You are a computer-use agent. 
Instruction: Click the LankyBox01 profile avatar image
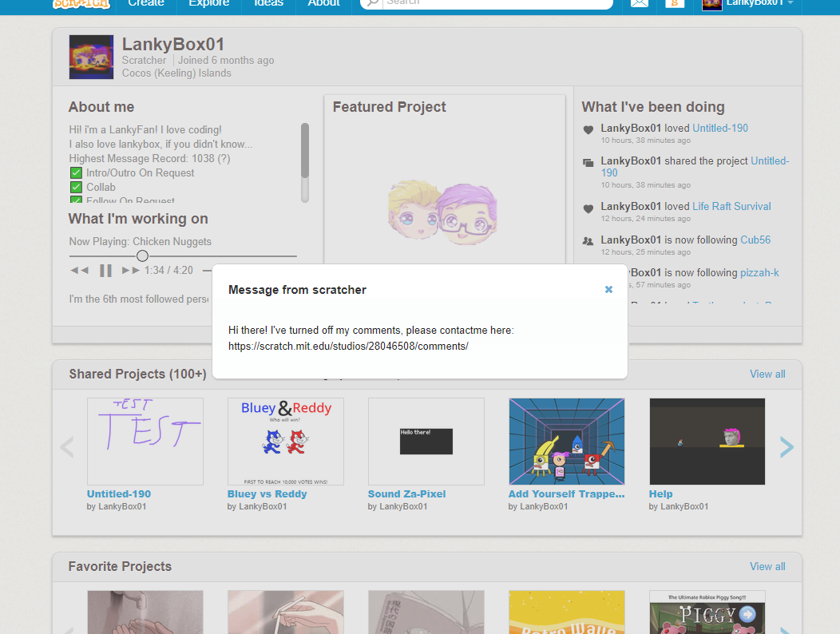[x=91, y=57]
